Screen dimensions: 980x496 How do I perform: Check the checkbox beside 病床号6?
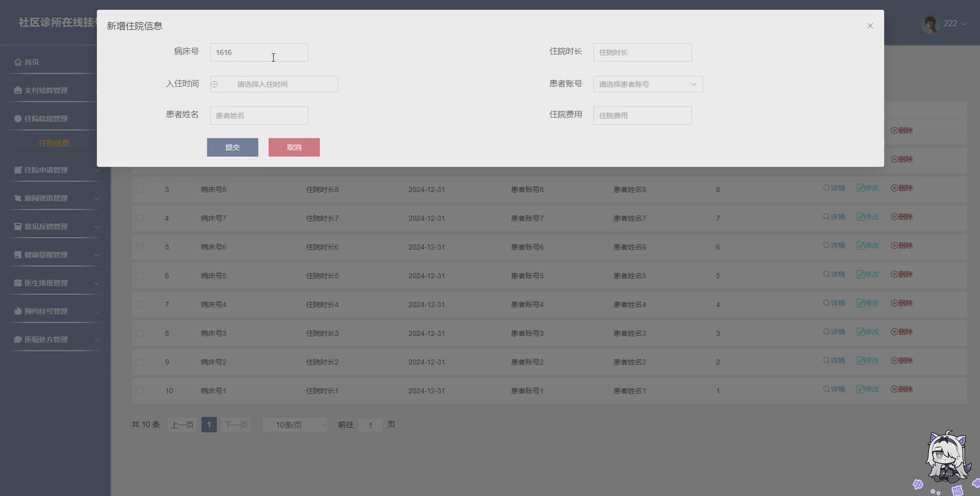[140, 247]
